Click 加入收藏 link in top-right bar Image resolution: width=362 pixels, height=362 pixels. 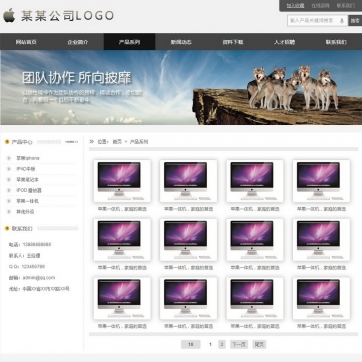[295, 6]
